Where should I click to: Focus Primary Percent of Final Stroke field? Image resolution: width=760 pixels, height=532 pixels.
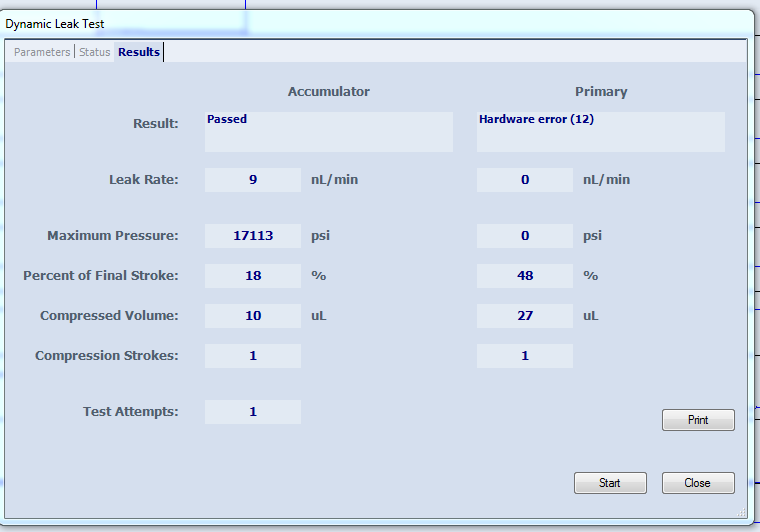pos(525,276)
